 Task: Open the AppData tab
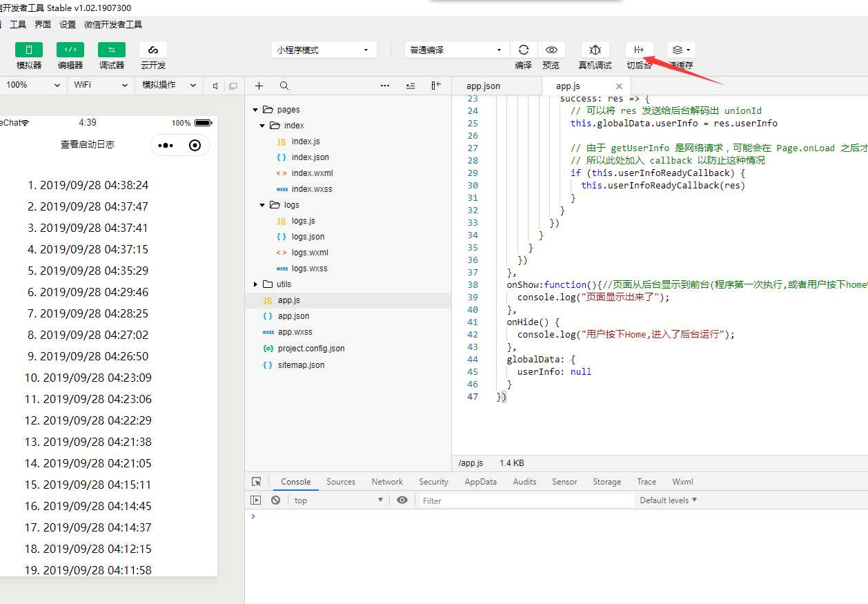tap(480, 482)
